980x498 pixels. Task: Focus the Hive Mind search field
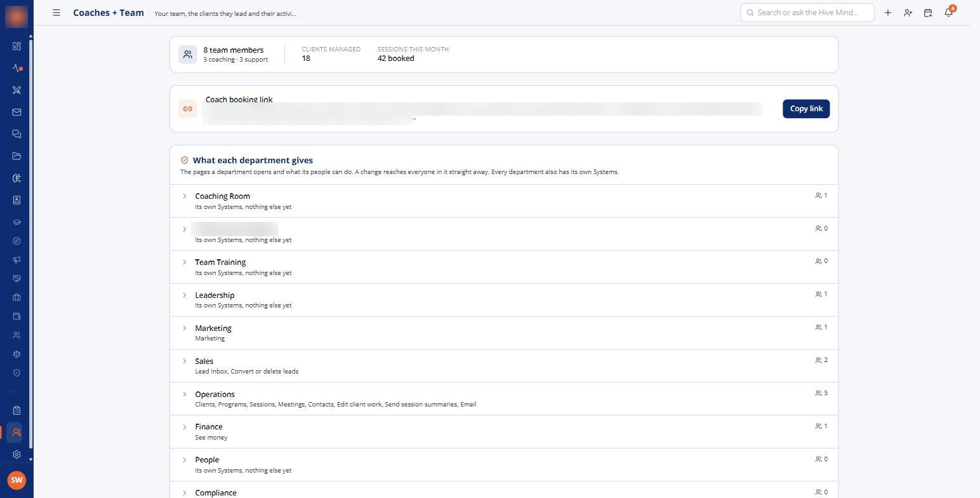pos(807,12)
